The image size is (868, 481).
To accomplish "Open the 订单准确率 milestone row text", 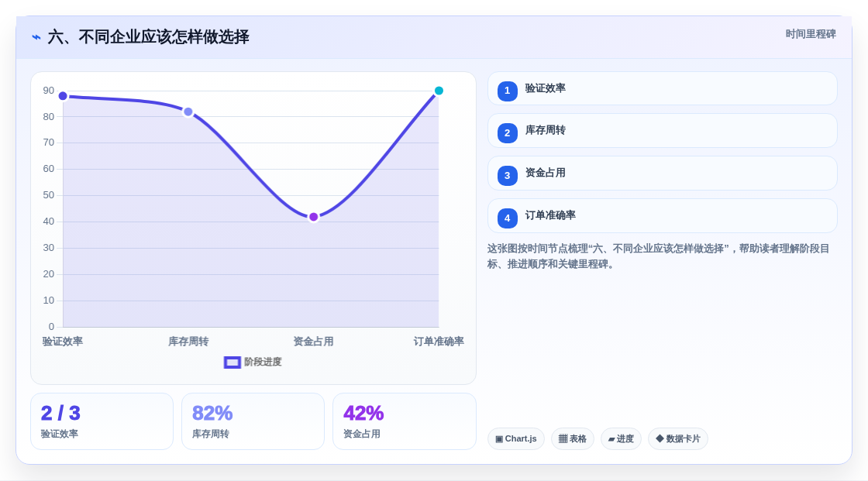I will click(x=550, y=215).
